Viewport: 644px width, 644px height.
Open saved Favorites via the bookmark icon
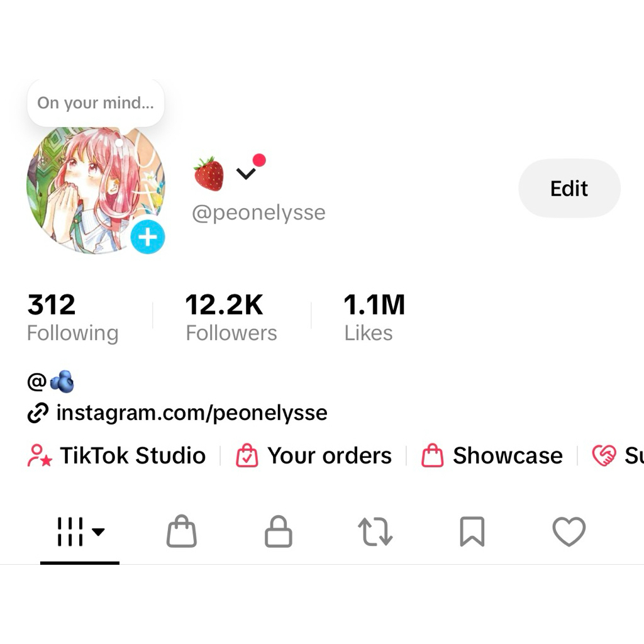[472, 531]
